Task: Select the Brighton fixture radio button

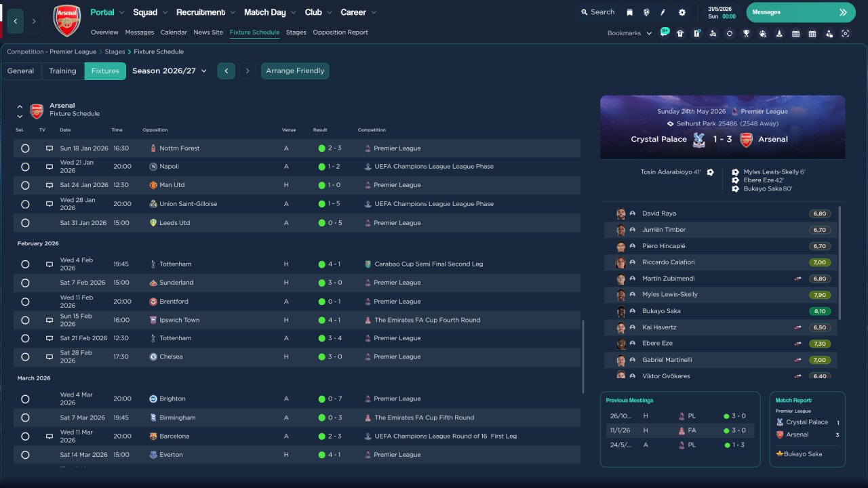Action: [x=25, y=399]
